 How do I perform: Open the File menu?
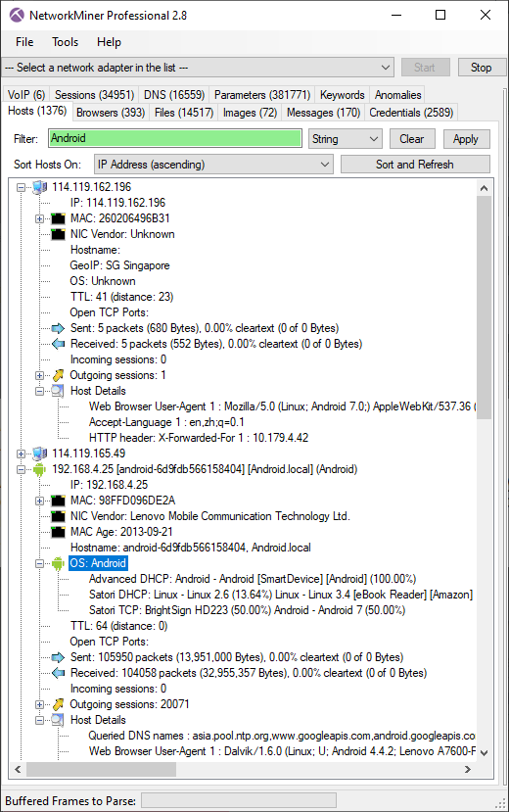[x=24, y=42]
